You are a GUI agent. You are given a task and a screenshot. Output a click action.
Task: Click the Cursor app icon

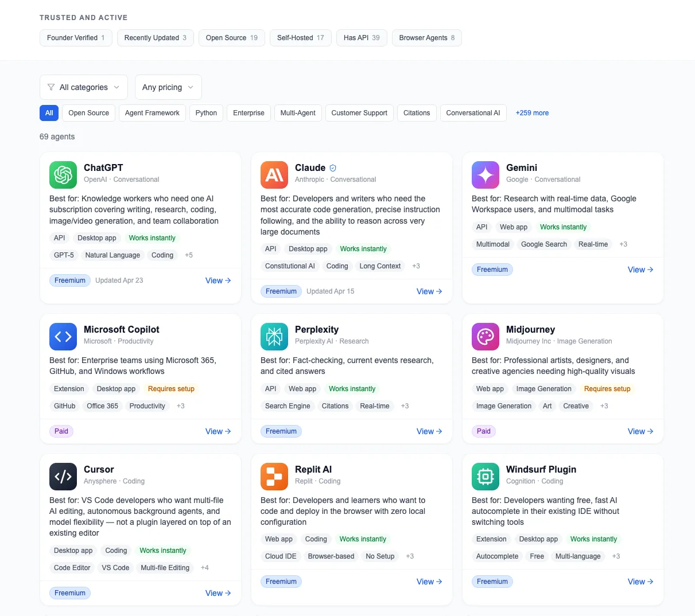(x=63, y=477)
